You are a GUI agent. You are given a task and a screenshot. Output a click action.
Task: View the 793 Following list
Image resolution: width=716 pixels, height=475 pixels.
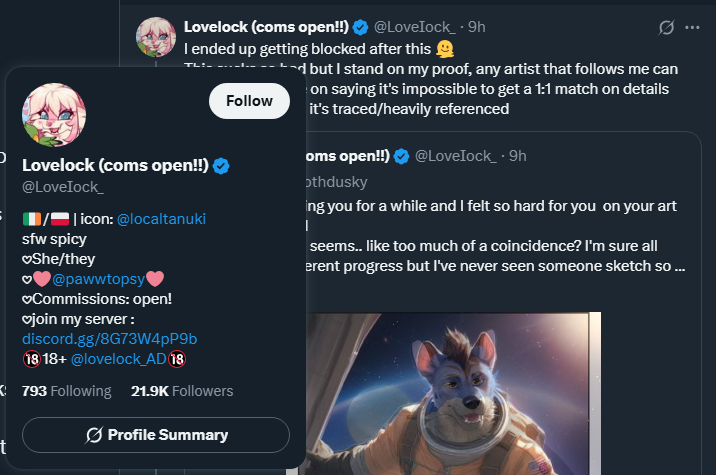tap(67, 391)
